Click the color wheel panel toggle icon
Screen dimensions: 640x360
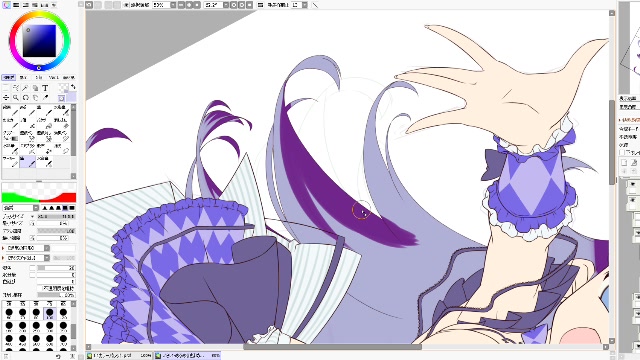(x=6, y=5)
